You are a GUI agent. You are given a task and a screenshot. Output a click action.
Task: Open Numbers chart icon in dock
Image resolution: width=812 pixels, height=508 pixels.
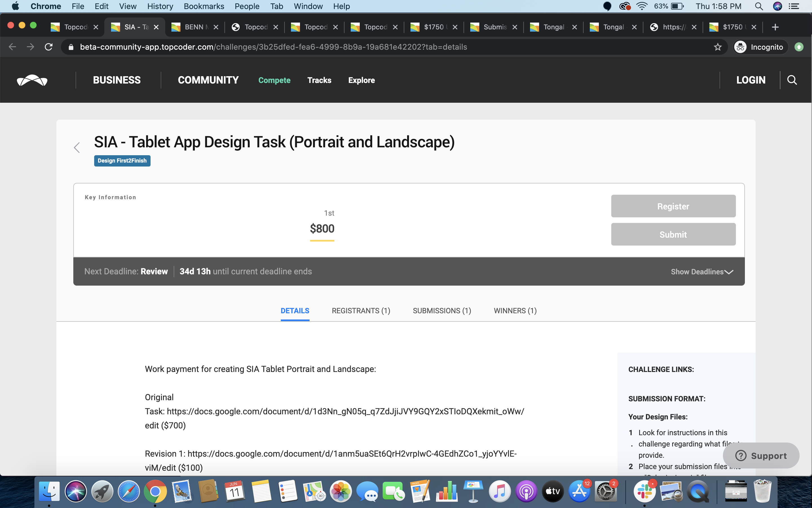click(447, 491)
